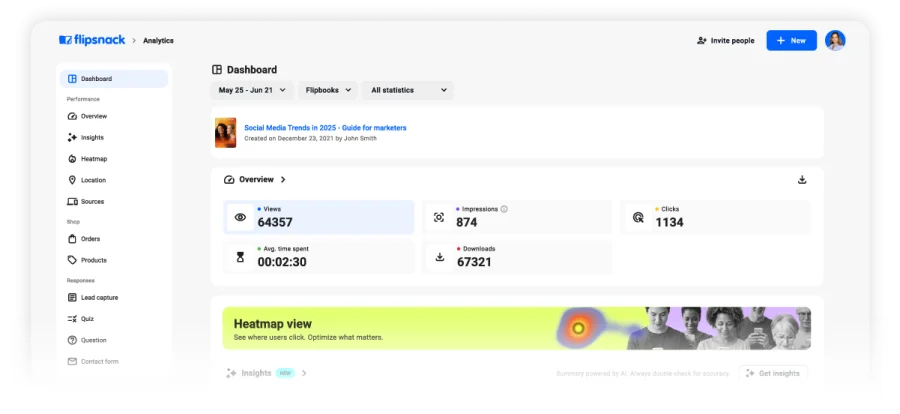
Task: Download overview statistics via download icon
Action: coord(802,180)
